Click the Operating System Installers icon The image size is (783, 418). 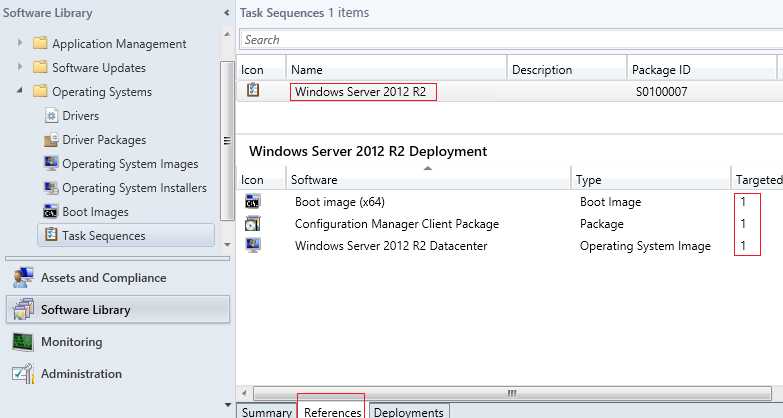51,187
